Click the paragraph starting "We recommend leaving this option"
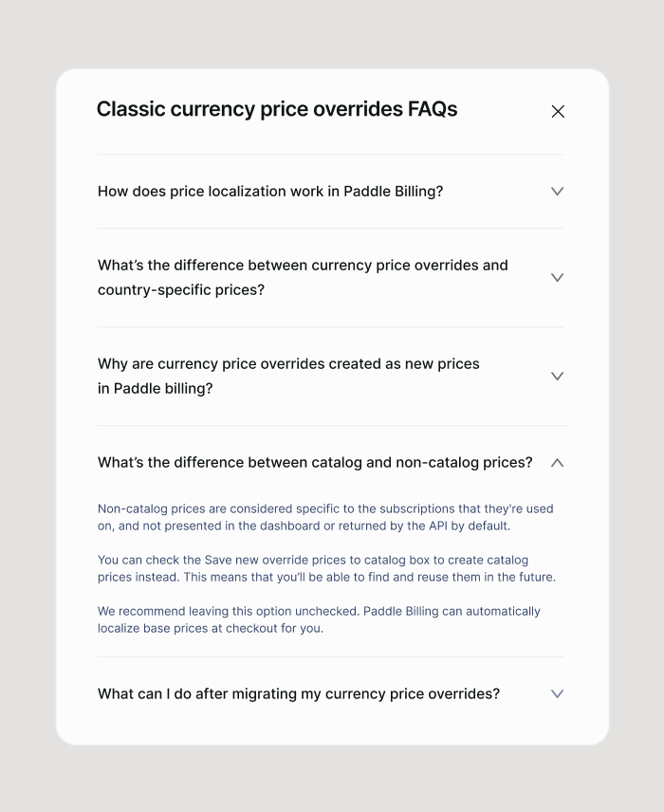Image resolution: width=664 pixels, height=812 pixels. [x=319, y=619]
